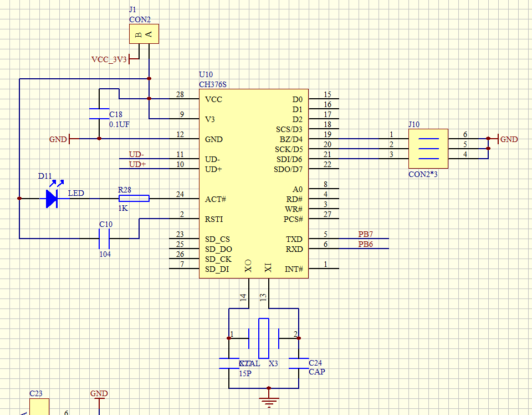
Task: Select the C24 capacitor symbol
Action: [299, 363]
